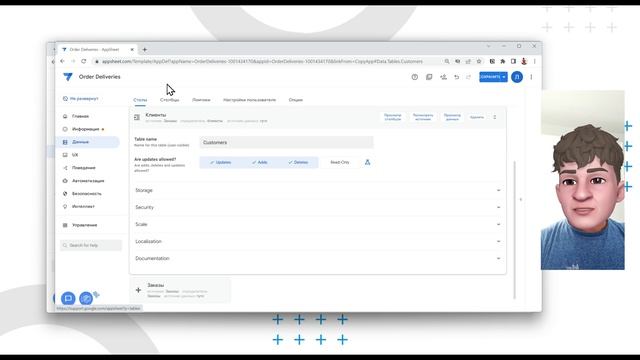640x360 pixels.
Task: Close the Order Deliveries browser tab
Action: pos(132,49)
